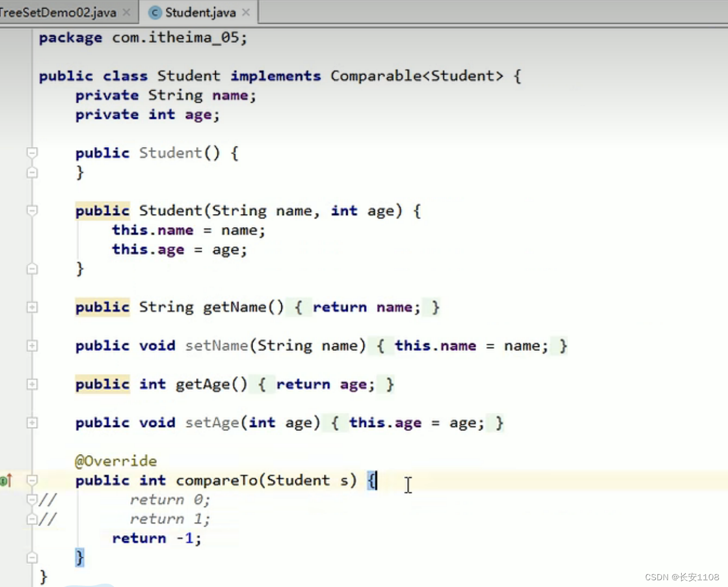
Task: Close the Student.java tab
Action: (x=246, y=12)
